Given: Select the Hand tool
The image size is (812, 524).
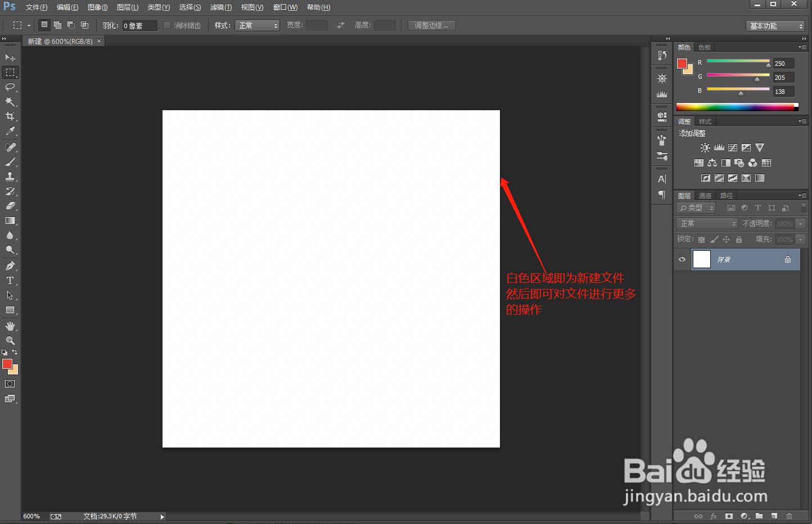Looking at the screenshot, I should coord(10,326).
